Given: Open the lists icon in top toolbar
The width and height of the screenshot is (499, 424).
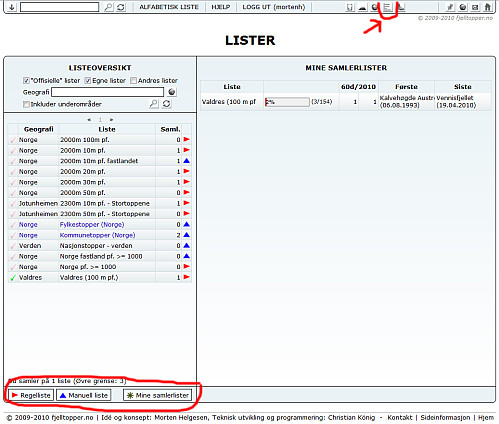Looking at the screenshot, I should 387,7.
